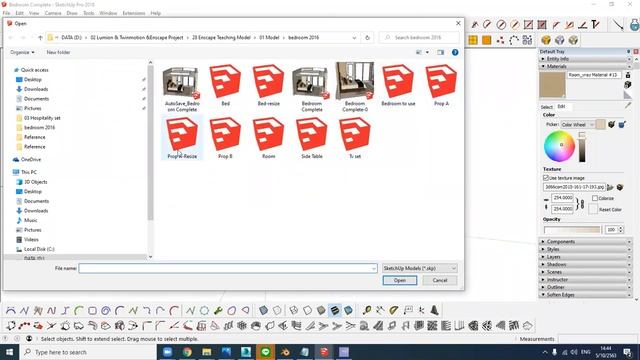This screenshot has height=360, width=640.
Task: Open dialog help with question mark icon
Action: tap(455, 52)
